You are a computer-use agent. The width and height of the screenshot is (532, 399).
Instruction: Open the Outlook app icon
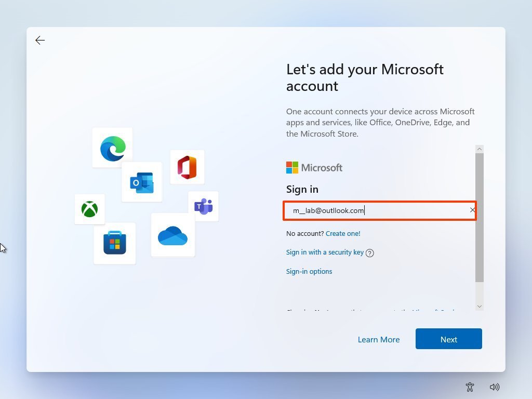142,182
